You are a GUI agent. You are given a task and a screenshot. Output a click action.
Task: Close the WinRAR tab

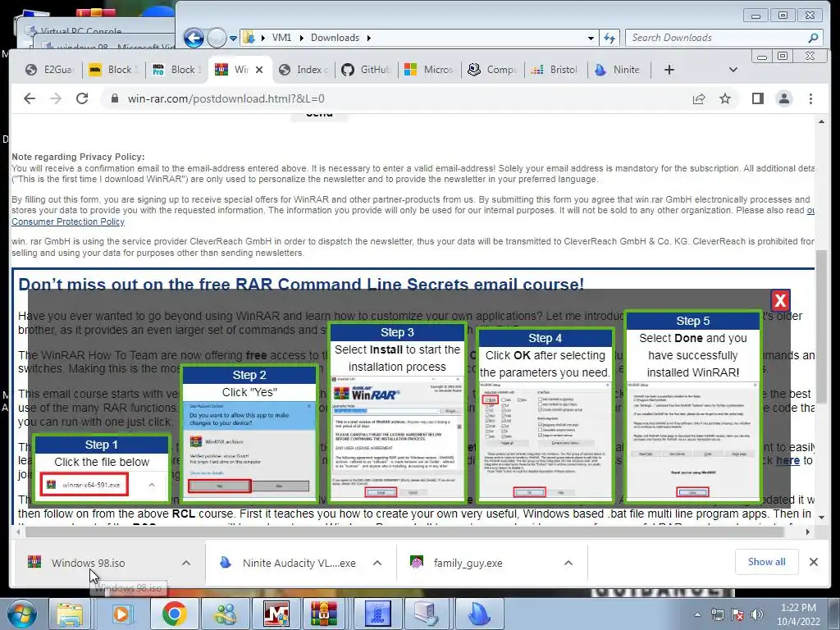(259, 70)
